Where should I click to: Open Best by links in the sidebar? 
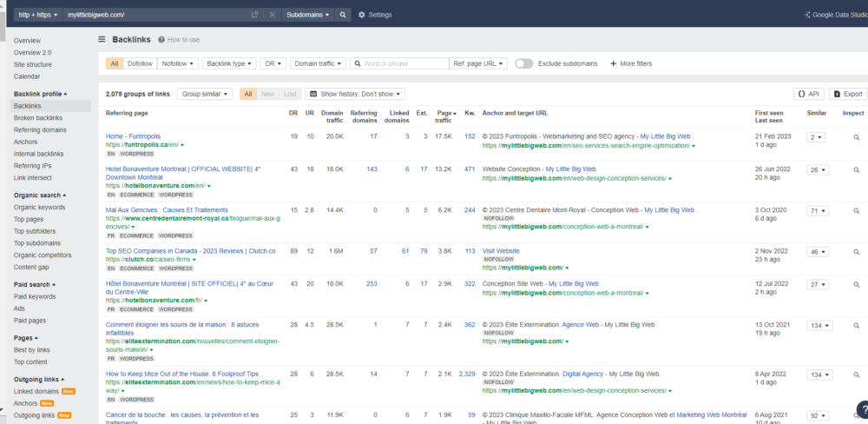(31, 350)
